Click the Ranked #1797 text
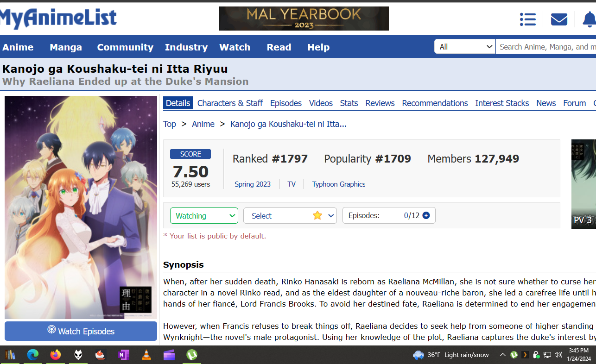This screenshot has width=596, height=364. click(x=270, y=159)
